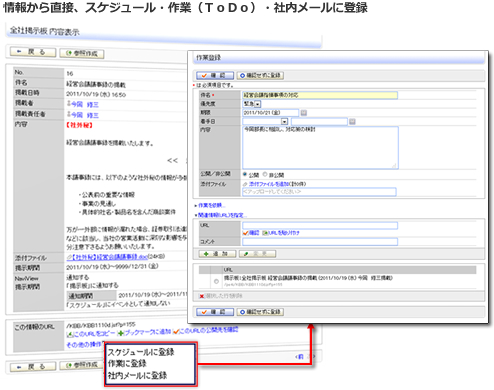Click the コメント input field
Viewport: 494px width, 390px height.
(320, 242)
